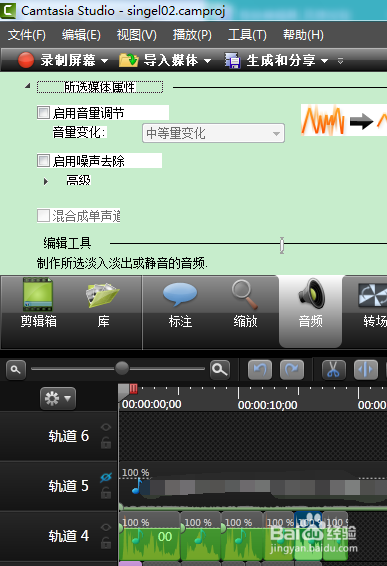387x566 pixels.
Task: Open the toolbar overflow options arrow
Action: (x=340, y=61)
